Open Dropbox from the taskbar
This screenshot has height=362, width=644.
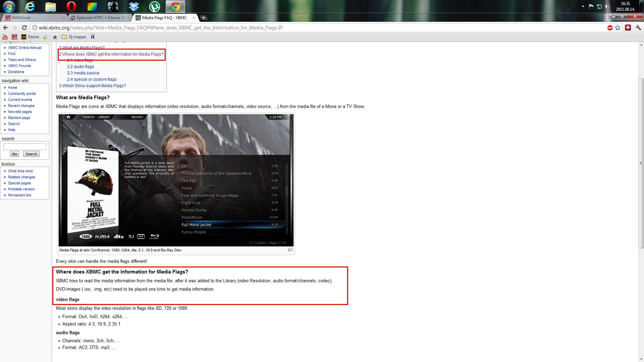pyautogui.click(x=133, y=6)
